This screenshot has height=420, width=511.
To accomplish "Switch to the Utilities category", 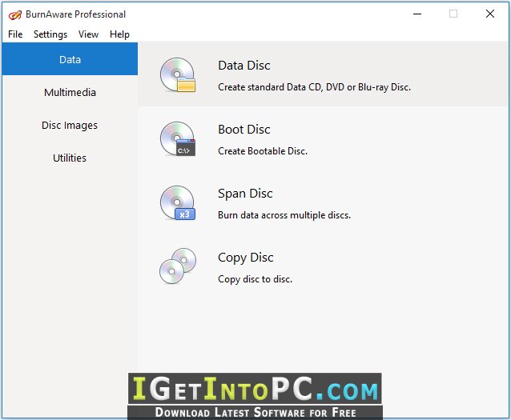I will pos(70,158).
